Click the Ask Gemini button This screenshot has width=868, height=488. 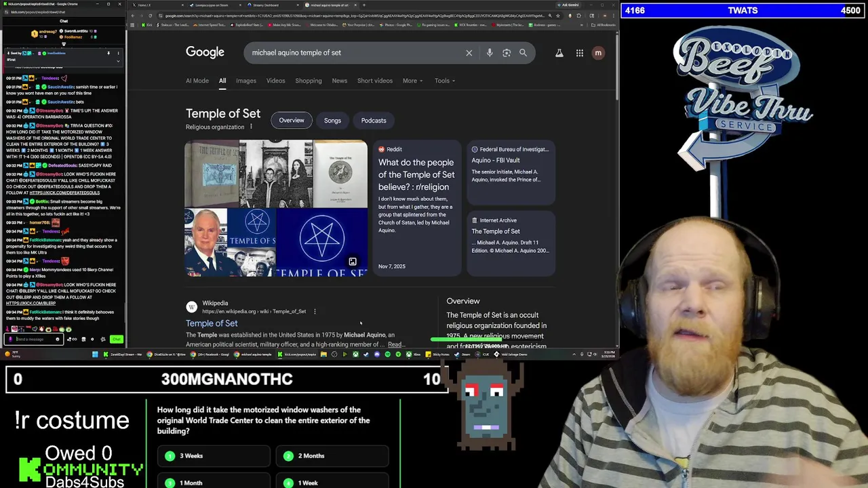coord(568,5)
